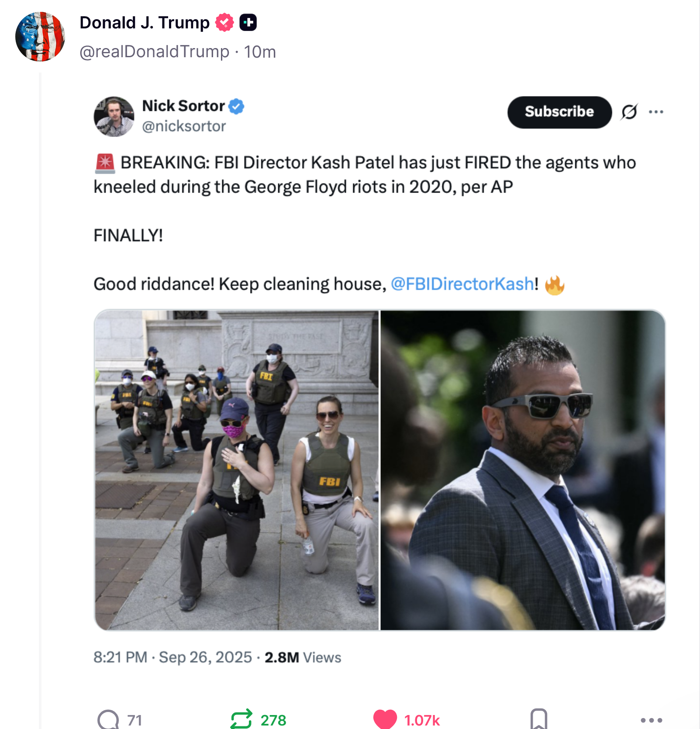The width and height of the screenshot is (700, 729).
Task: Click the Grok slash icon
Action: (629, 112)
